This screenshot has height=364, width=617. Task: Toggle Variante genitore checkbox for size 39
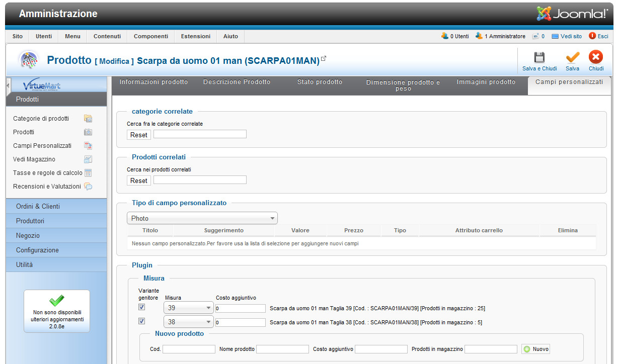point(142,307)
